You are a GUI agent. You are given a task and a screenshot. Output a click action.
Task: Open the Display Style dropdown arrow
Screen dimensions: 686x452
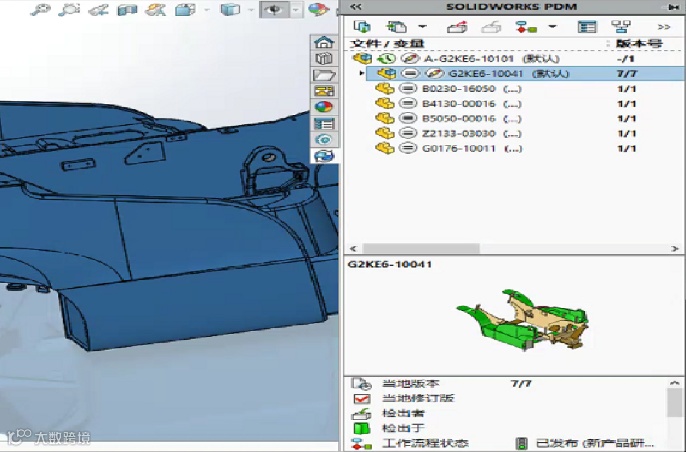[251, 9]
